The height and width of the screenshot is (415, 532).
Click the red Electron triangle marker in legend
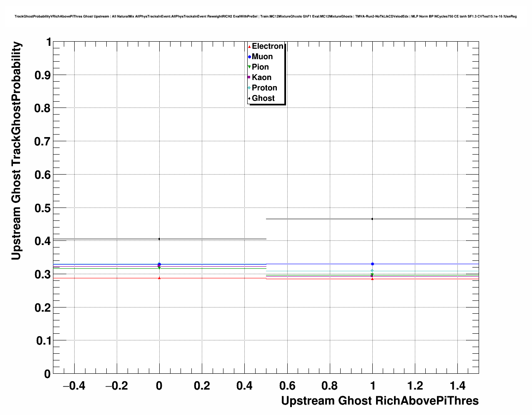(249, 47)
